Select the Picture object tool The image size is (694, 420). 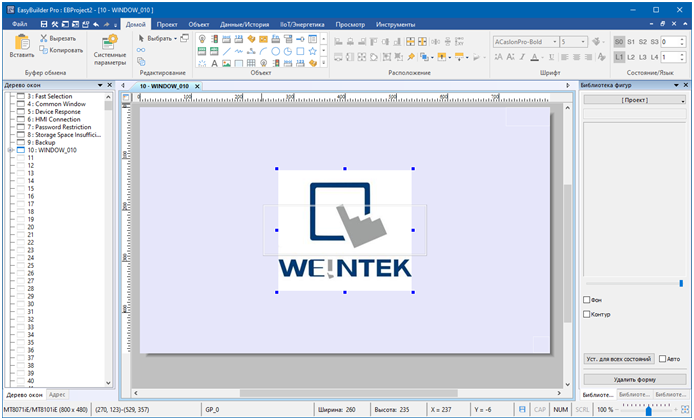(x=227, y=63)
